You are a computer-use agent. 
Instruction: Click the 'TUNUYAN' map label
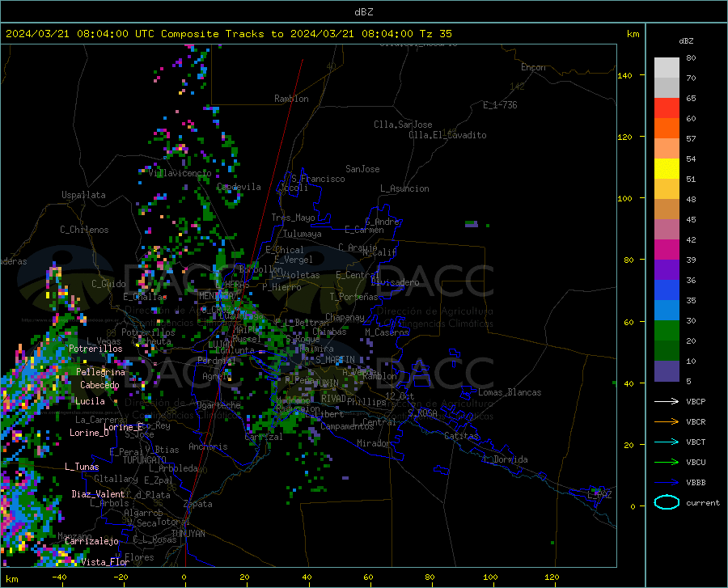point(188,534)
